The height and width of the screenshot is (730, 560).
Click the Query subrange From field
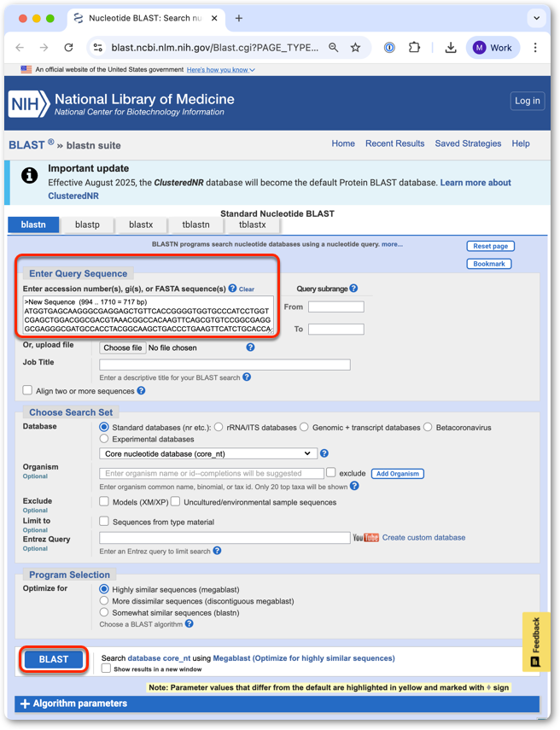[336, 307]
